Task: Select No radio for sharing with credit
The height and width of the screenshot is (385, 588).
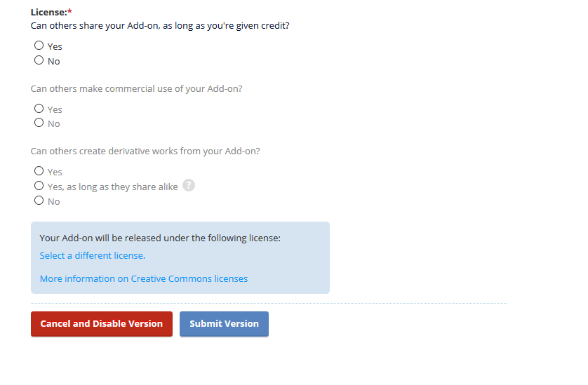Action: coord(39,60)
